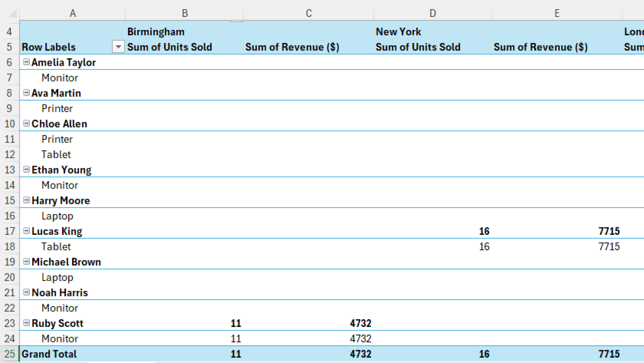The image size is (644, 363).
Task: Select column A header
Action: click(x=73, y=13)
